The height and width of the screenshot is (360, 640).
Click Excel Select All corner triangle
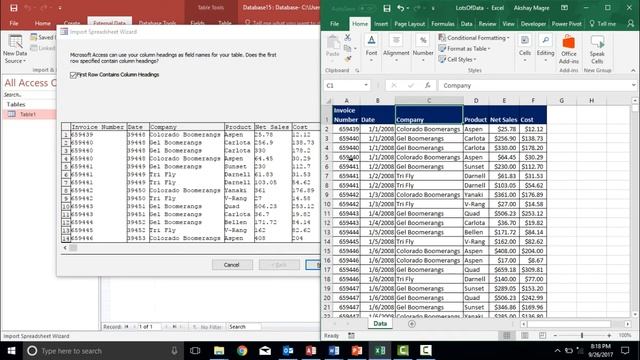(x=328, y=101)
